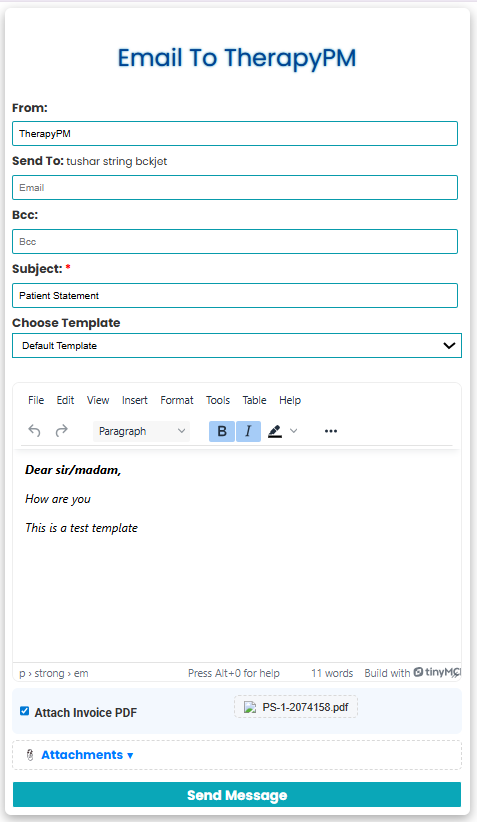The height and width of the screenshot is (822, 477).
Task: Click the redo arrow icon
Action: click(x=61, y=431)
